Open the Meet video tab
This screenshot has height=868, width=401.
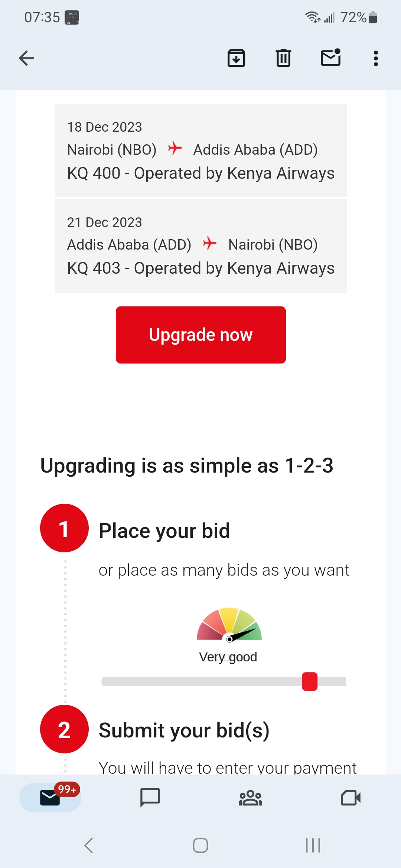click(x=351, y=798)
